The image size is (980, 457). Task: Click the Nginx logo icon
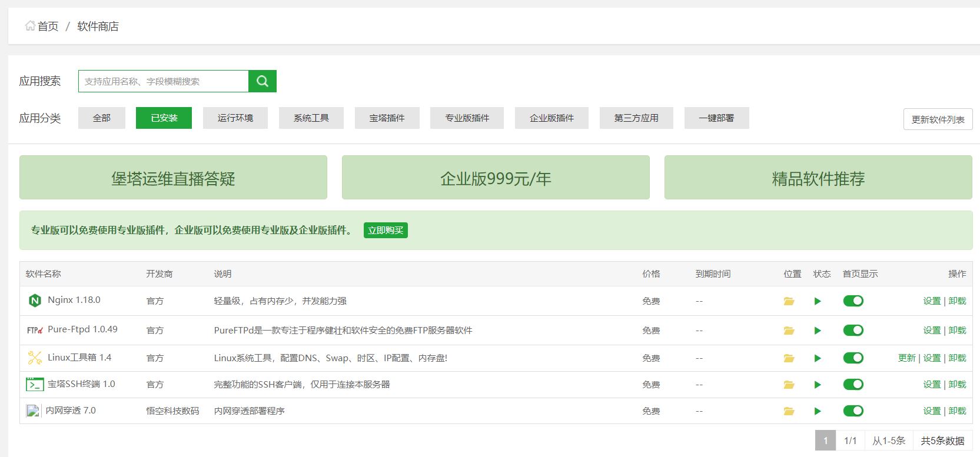pyautogui.click(x=35, y=301)
